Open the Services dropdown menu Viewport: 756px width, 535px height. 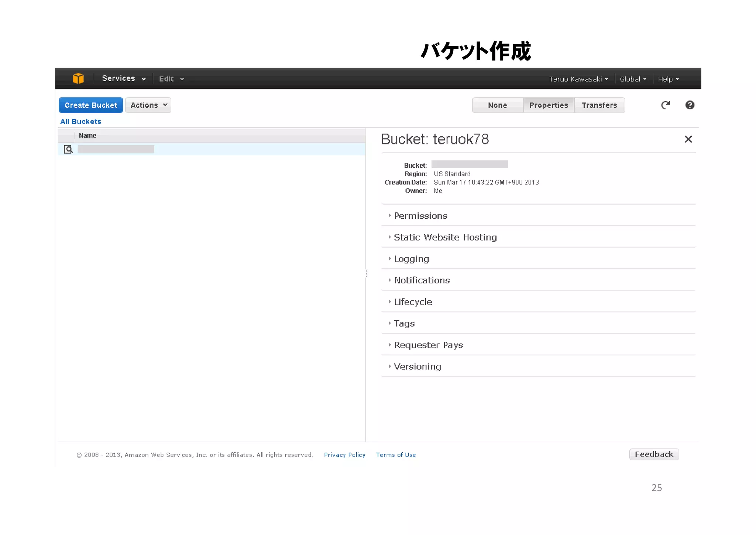[x=124, y=79]
